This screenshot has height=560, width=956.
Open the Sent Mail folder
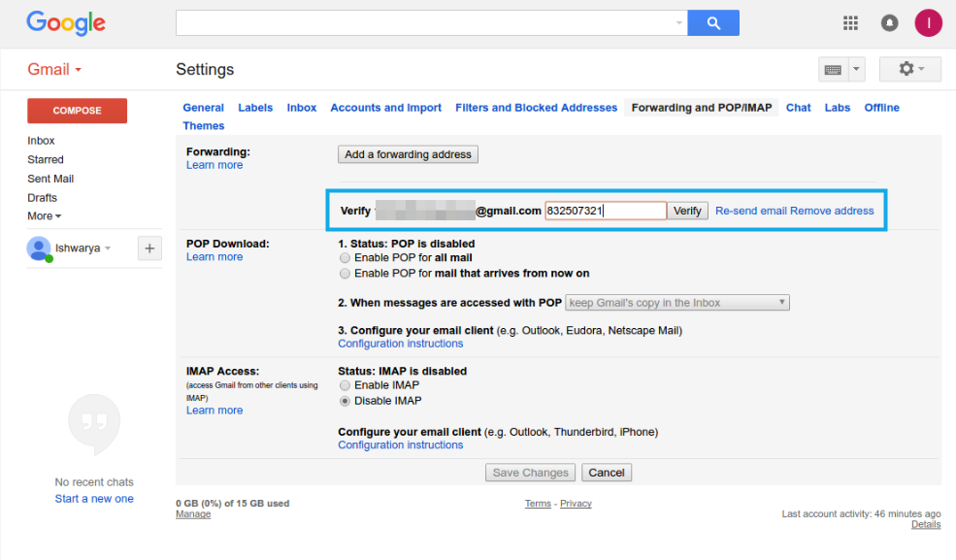coord(50,180)
